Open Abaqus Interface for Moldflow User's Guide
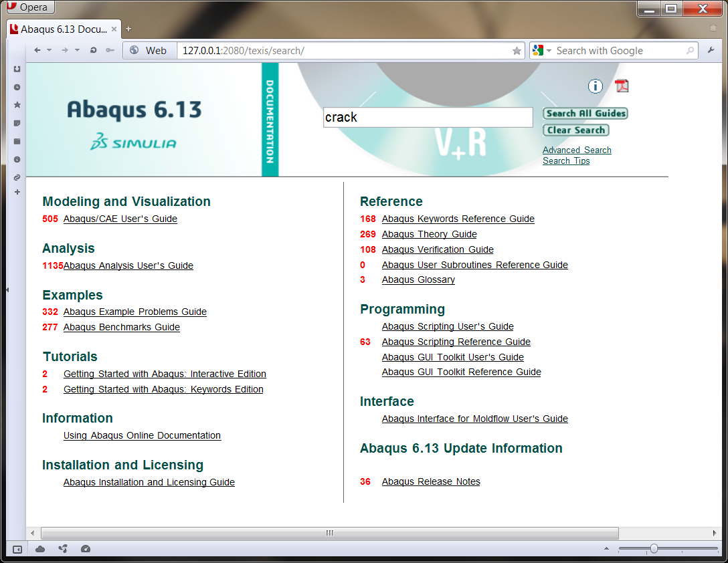The height and width of the screenshot is (563, 728). pyautogui.click(x=475, y=419)
